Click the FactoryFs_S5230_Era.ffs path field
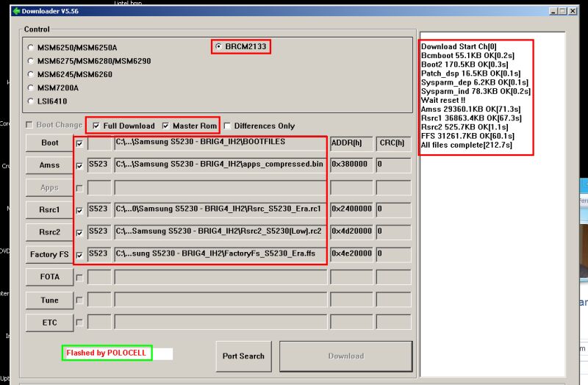 point(220,254)
